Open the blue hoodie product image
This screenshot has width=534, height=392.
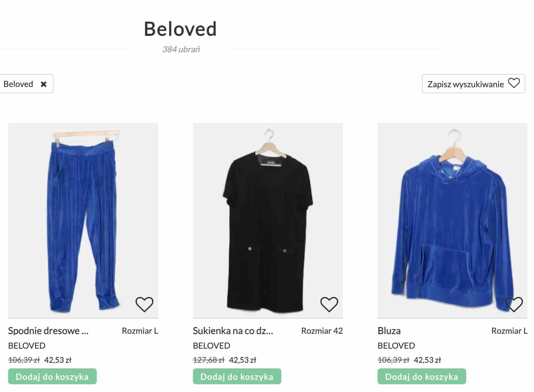452,220
